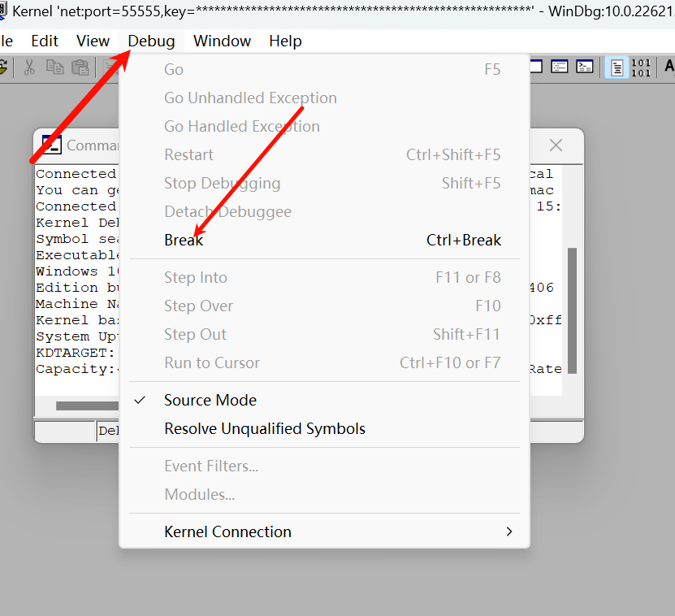
Task: Close the open Debug menu via its label
Action: point(151,41)
